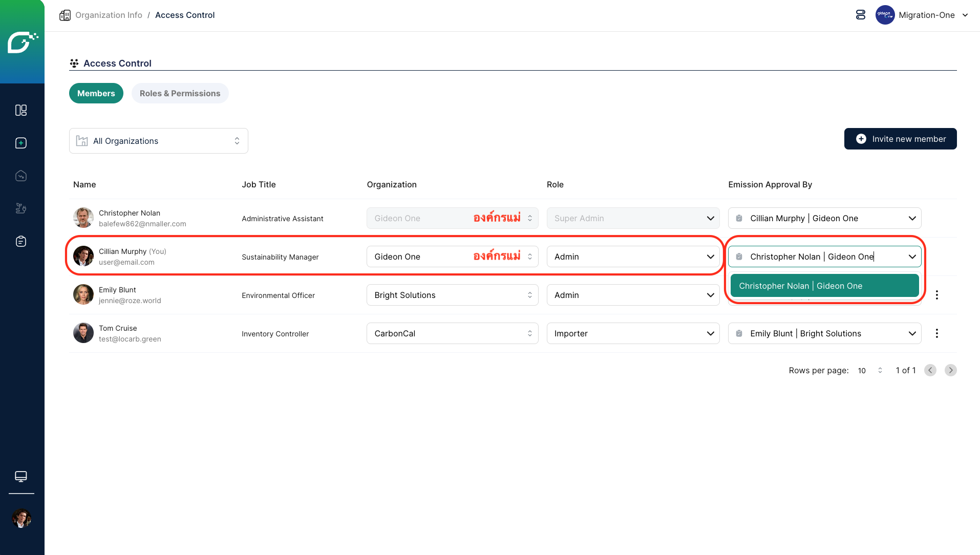Switch to the Roles & Permissions tab
The height and width of the screenshot is (555, 980).
pyautogui.click(x=180, y=93)
